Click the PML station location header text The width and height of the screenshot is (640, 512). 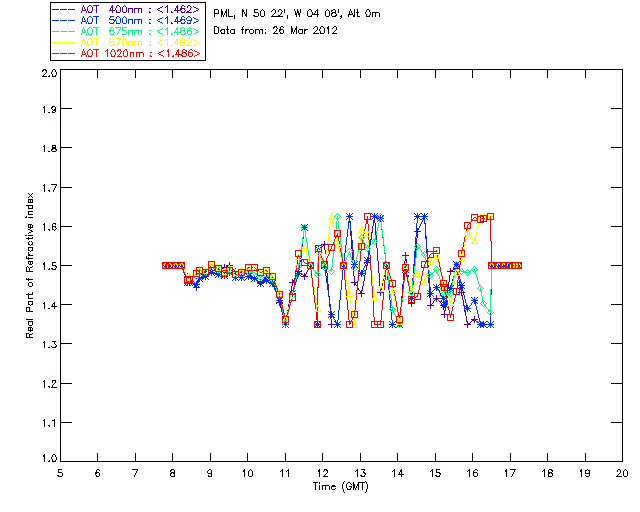click(297, 14)
